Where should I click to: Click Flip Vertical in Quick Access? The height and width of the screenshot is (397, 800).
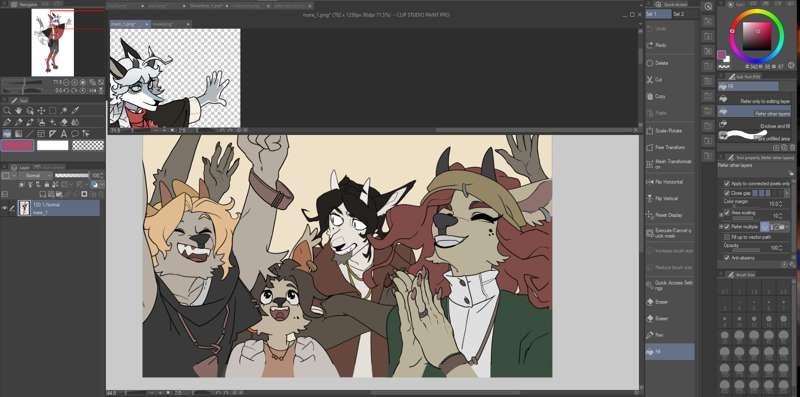coord(670,198)
